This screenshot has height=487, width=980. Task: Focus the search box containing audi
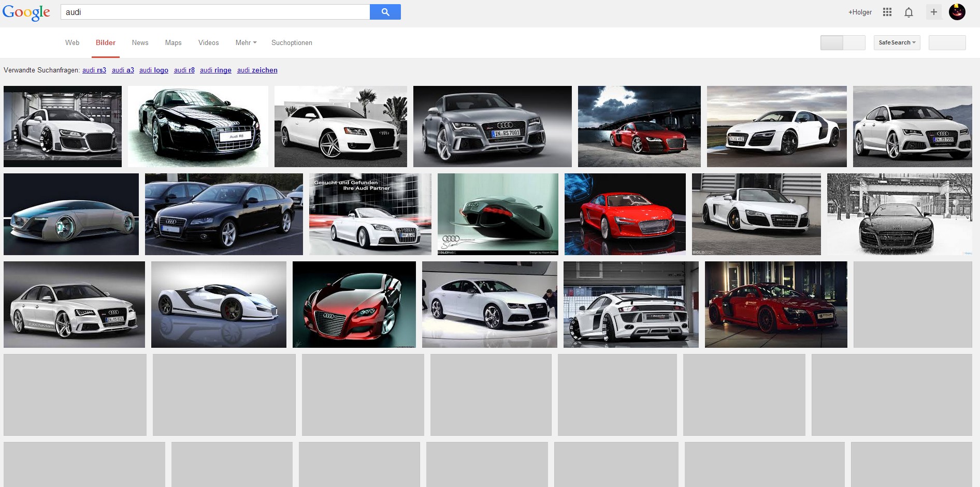point(215,12)
